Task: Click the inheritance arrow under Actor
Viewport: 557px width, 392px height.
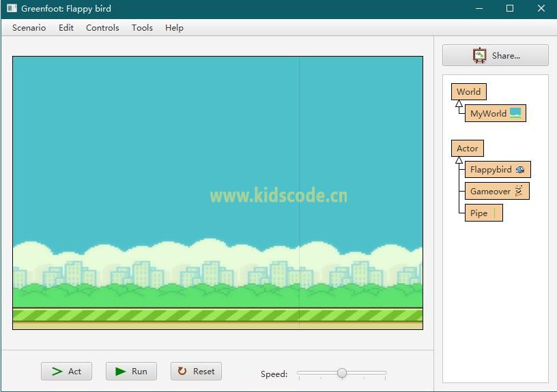Action: (x=459, y=160)
